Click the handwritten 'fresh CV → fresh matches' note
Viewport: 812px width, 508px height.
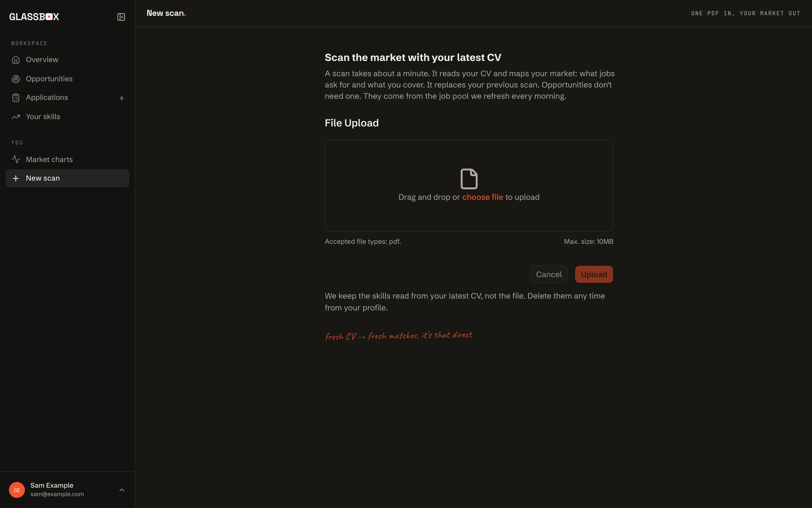point(399,336)
